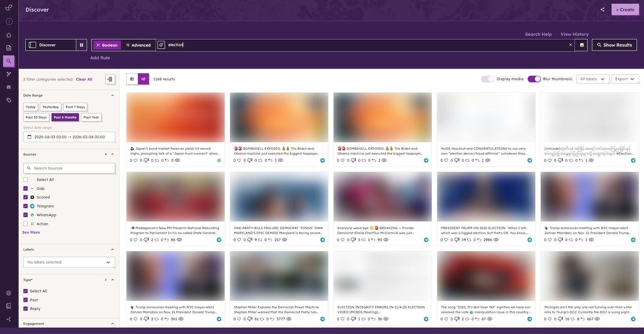The height and width of the screenshot is (334, 644).
Task: Switch to the Advanced search mode
Action: (x=138, y=45)
